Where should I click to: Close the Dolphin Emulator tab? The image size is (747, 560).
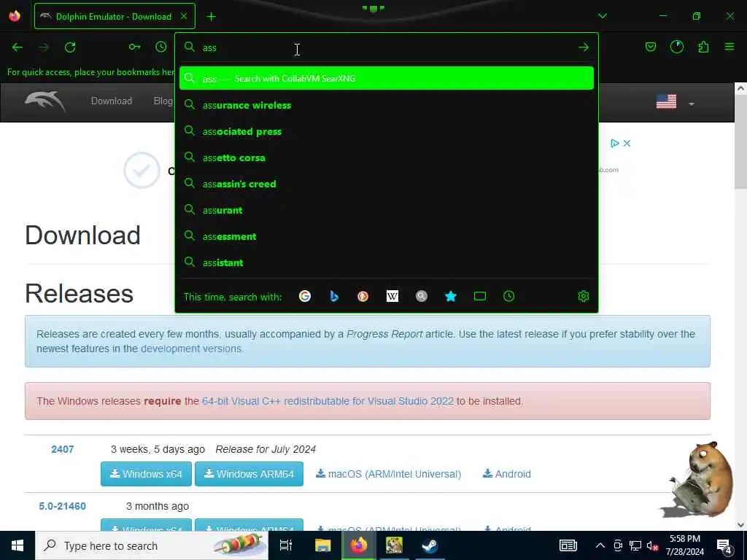click(184, 16)
